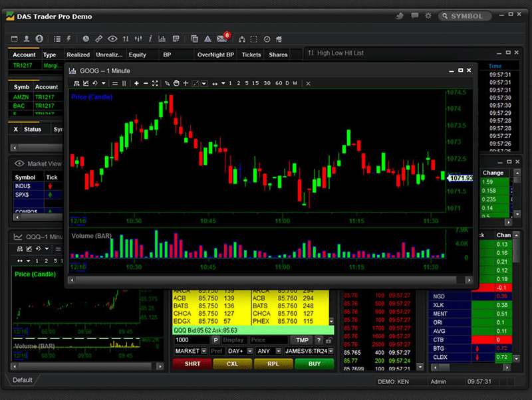The height and width of the screenshot is (400, 532).
Task: Toggle the pause icon on the chart toolbar
Action: (x=124, y=83)
